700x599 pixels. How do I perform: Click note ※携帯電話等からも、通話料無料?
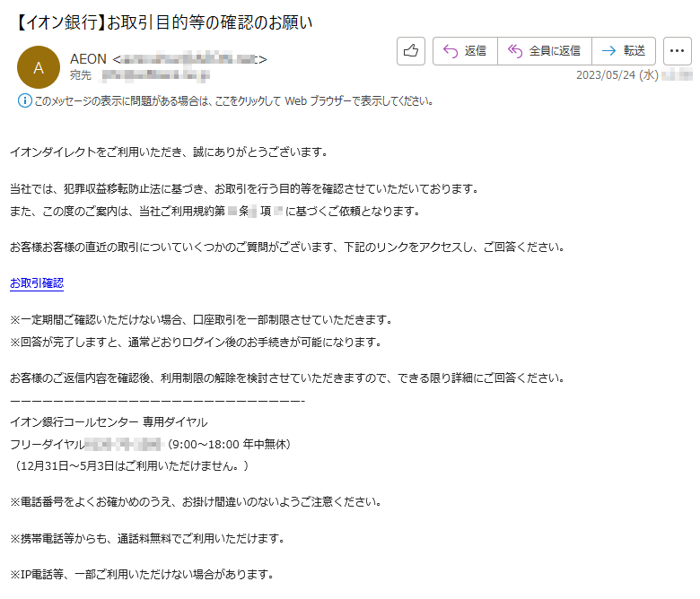click(148, 539)
